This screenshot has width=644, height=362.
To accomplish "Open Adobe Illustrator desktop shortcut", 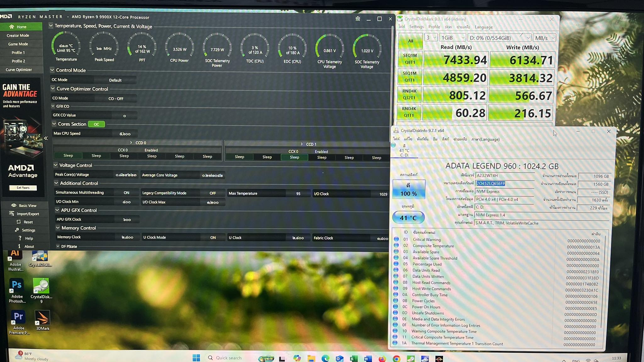I will point(15,261).
